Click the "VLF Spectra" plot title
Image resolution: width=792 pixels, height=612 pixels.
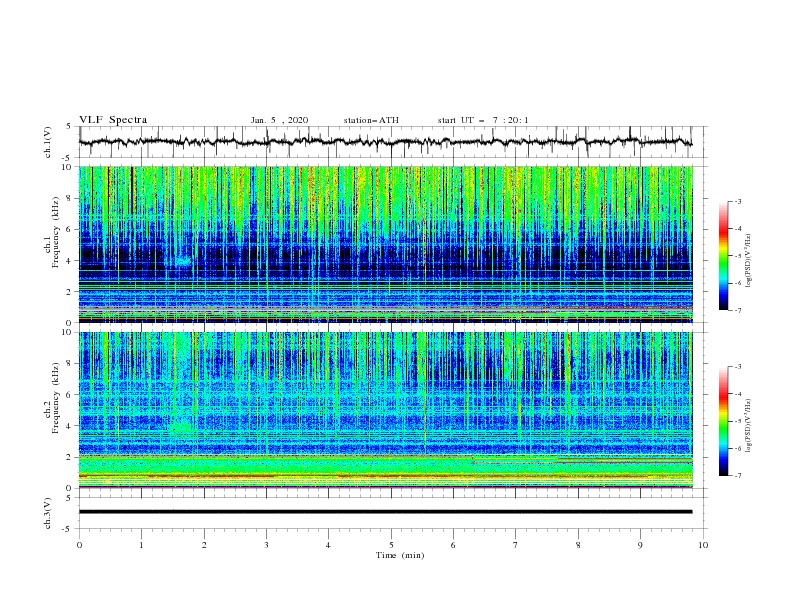point(113,120)
